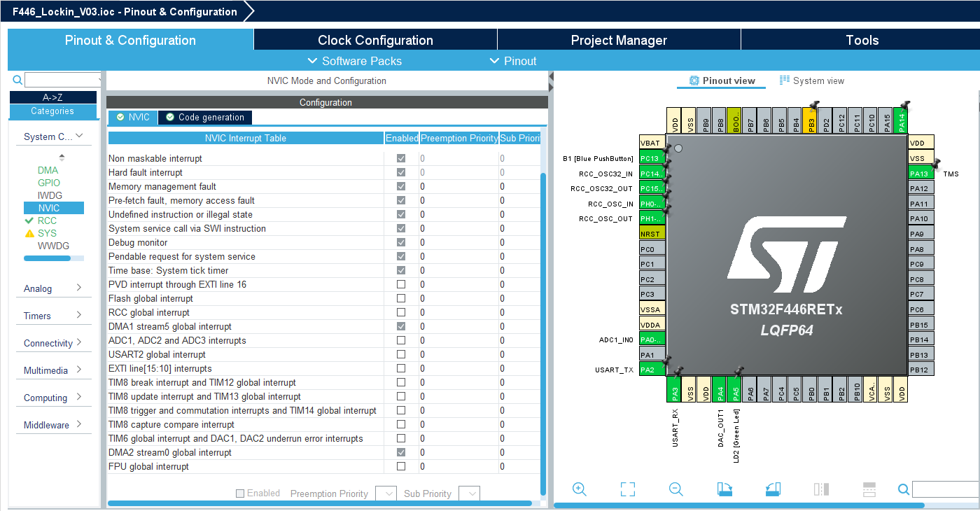Collapse the left panel splitter arrow

point(550,76)
